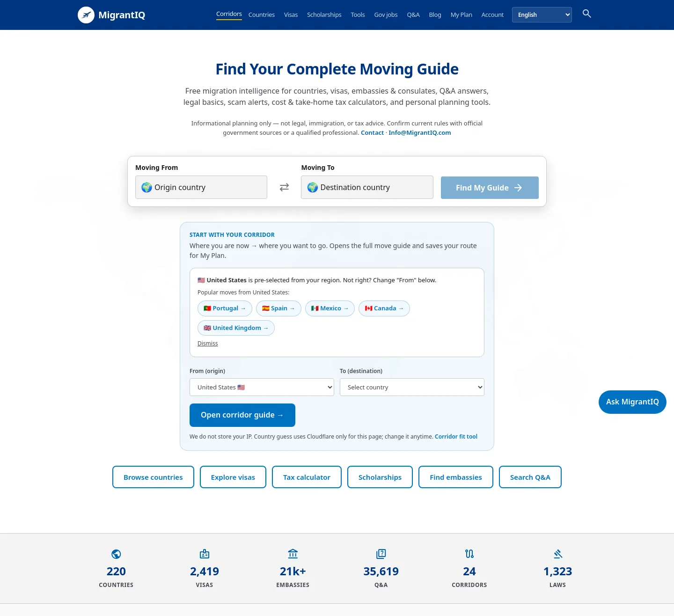674x616 pixels.
Task: Click the visa badge icon above 2,419
Action: [205, 554]
